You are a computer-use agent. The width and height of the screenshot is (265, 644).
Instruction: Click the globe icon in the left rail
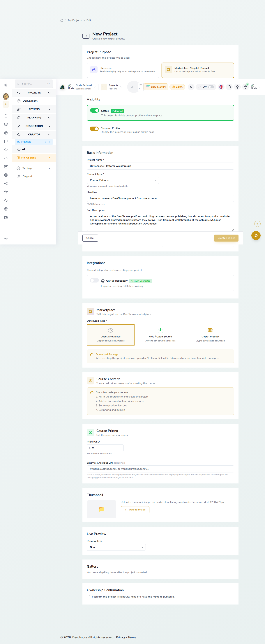tap(6, 175)
